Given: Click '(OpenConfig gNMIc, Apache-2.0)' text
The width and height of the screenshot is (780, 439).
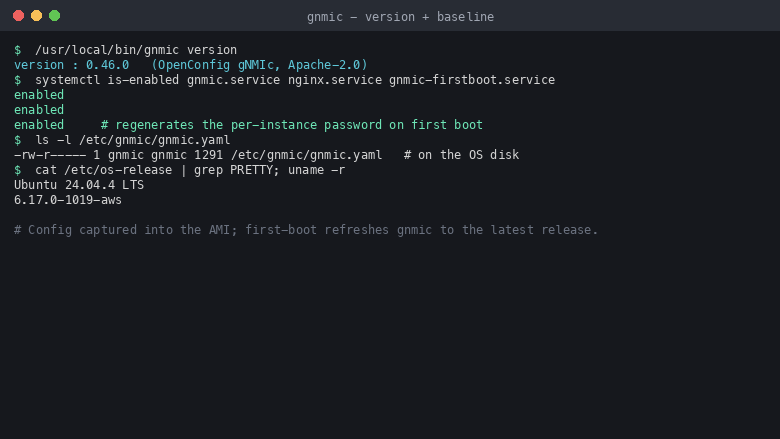Looking at the screenshot, I should pyautogui.click(x=259, y=65).
